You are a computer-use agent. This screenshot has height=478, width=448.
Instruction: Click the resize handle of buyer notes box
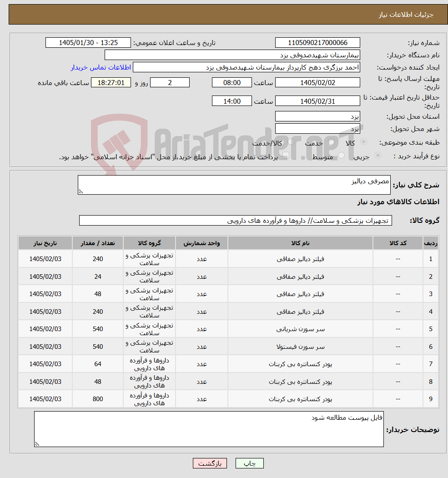coord(37,444)
